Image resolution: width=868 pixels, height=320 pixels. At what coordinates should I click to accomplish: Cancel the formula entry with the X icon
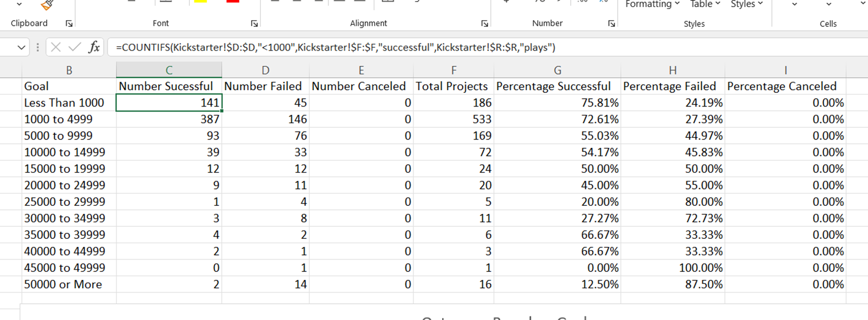56,47
